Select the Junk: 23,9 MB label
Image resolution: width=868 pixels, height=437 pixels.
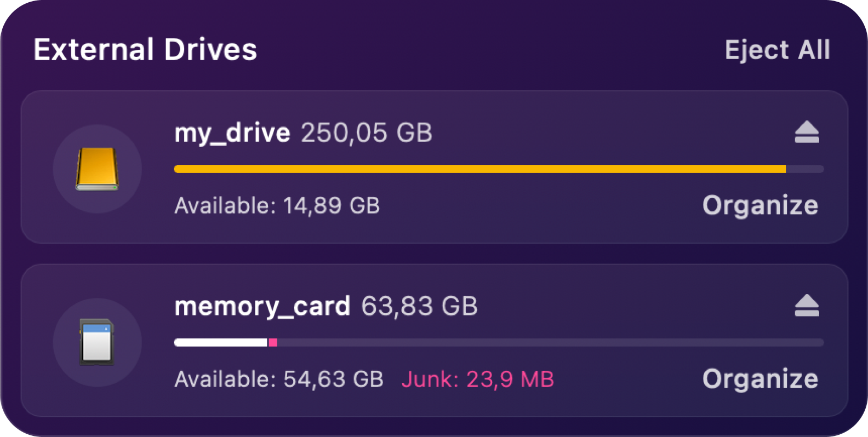pos(478,379)
